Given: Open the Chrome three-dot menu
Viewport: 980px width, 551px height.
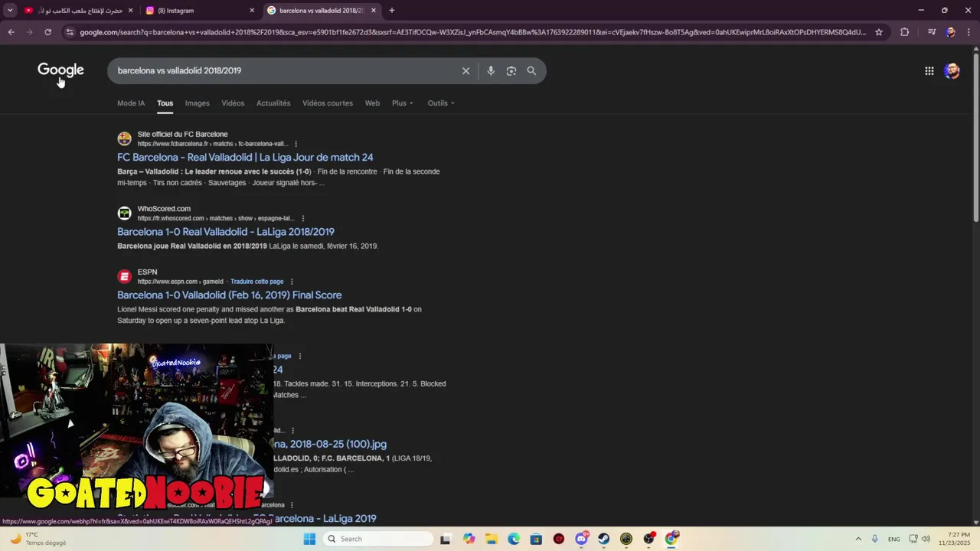Looking at the screenshot, I should click(968, 32).
